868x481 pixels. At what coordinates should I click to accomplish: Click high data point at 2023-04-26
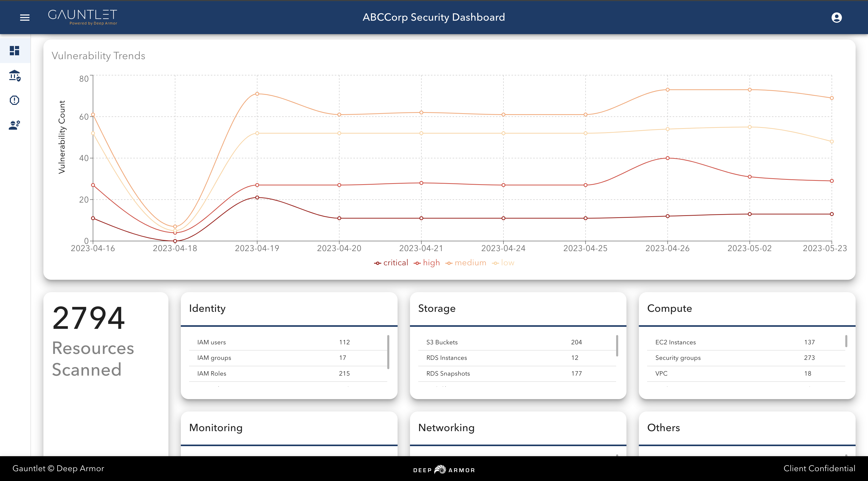click(x=668, y=158)
